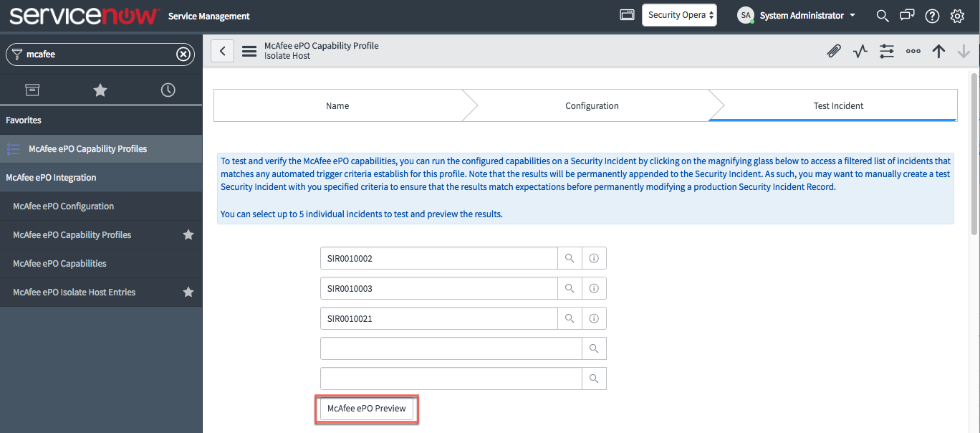Show favorites star tab in navigator
The height and width of the screenshot is (433, 980).
coord(100,90)
